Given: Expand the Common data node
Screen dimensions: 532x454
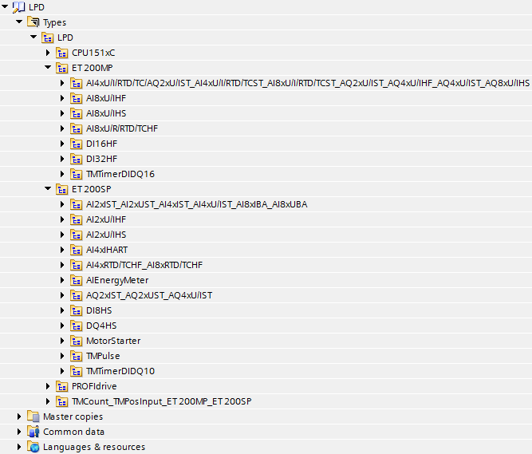Looking at the screenshot, I should (19, 432).
